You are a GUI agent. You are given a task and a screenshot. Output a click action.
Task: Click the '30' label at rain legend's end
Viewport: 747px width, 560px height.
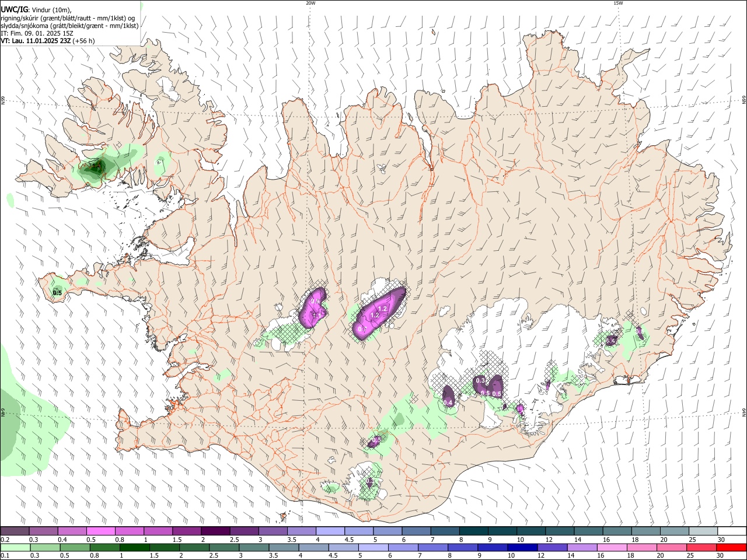point(721,556)
